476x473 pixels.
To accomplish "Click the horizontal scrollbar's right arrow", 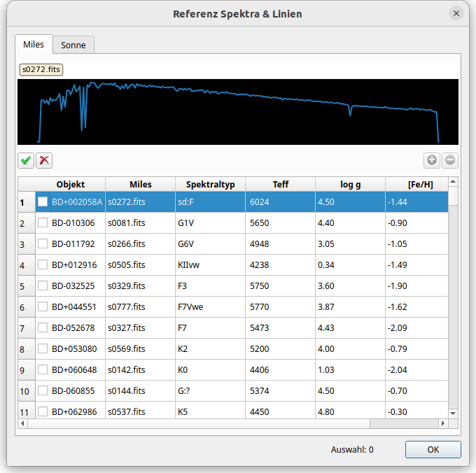I will point(442,423).
